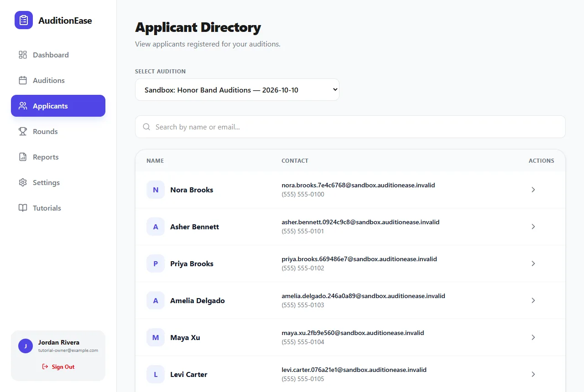
Task: Click the Reports chart file icon
Action: click(x=23, y=157)
